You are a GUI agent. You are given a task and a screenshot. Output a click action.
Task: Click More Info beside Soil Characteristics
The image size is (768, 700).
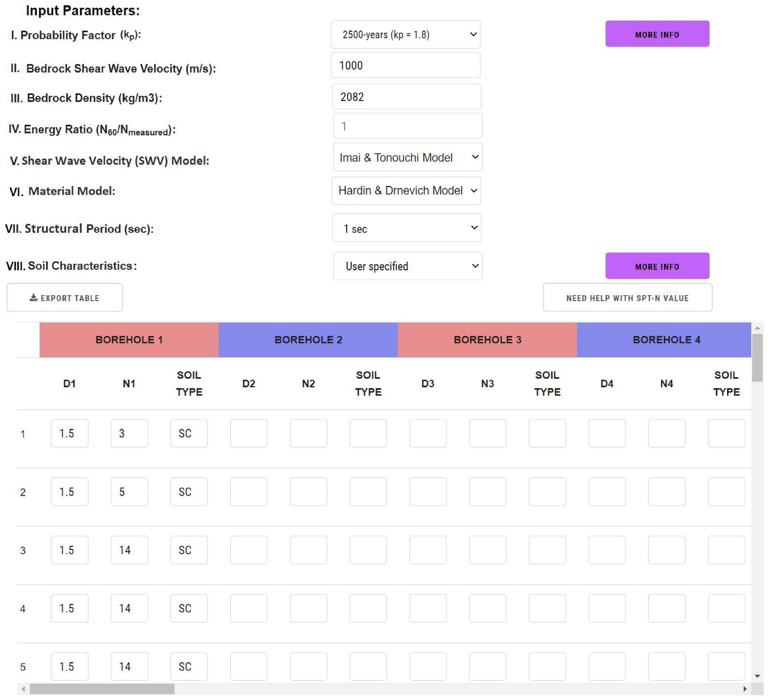click(x=657, y=266)
